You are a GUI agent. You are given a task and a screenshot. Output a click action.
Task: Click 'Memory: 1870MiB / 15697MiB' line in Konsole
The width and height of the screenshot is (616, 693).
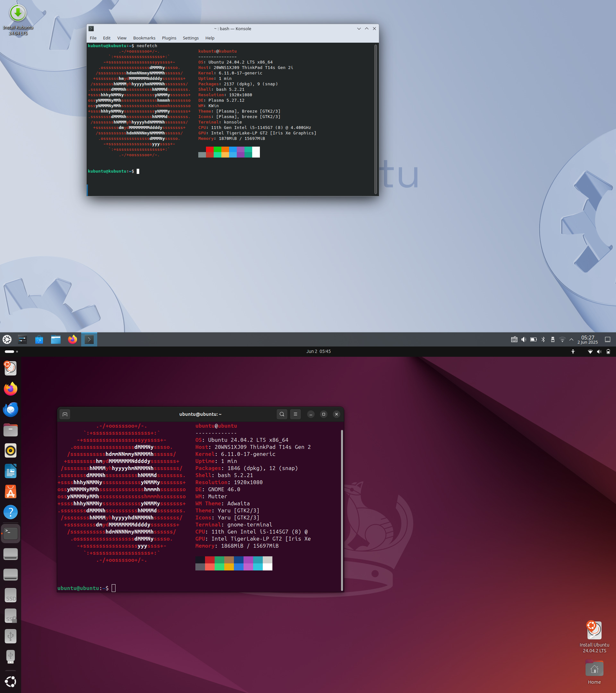tap(232, 138)
